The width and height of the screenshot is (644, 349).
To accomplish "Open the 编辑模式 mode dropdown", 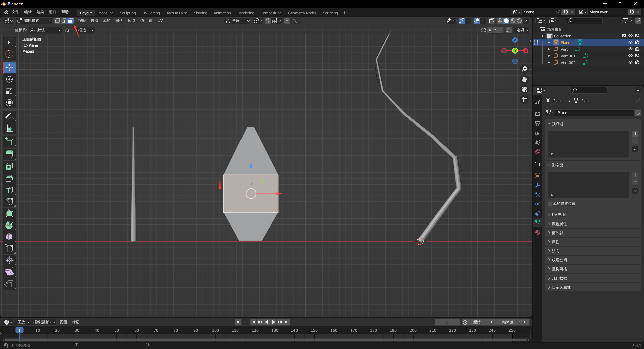I will pyautogui.click(x=34, y=21).
